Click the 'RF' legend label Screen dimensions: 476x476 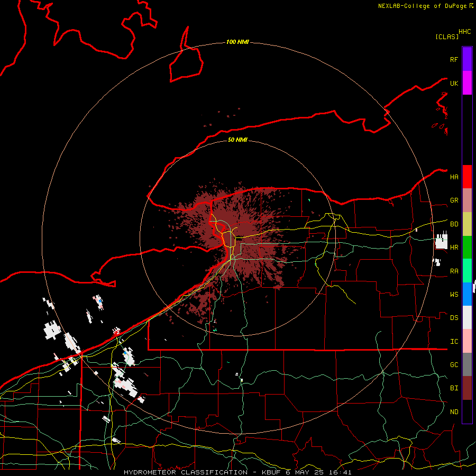point(454,59)
